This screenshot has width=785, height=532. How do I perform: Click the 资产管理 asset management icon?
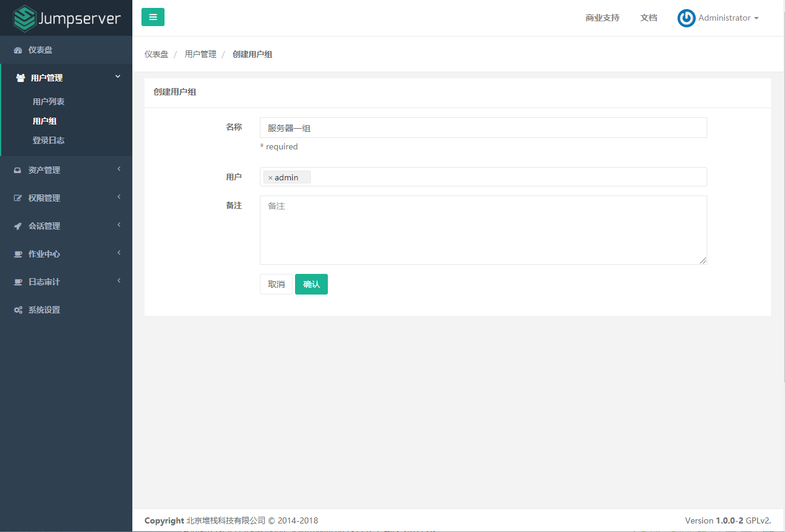pos(18,169)
